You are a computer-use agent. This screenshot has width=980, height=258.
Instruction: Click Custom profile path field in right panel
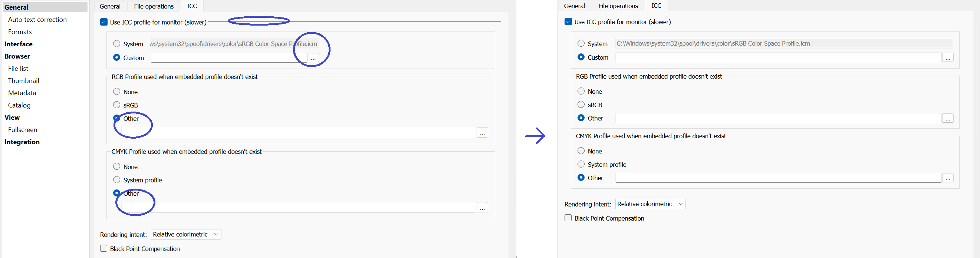pos(778,58)
